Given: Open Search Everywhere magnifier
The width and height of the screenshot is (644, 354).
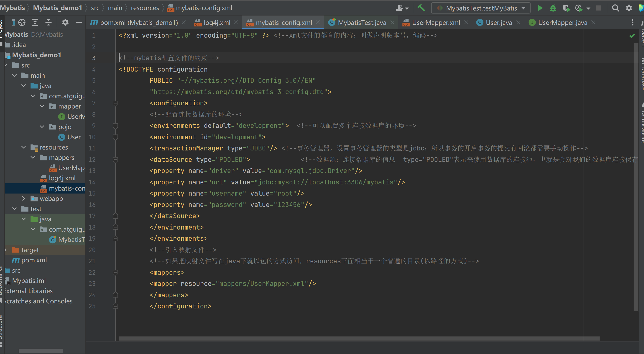Looking at the screenshot, I should [x=616, y=8].
